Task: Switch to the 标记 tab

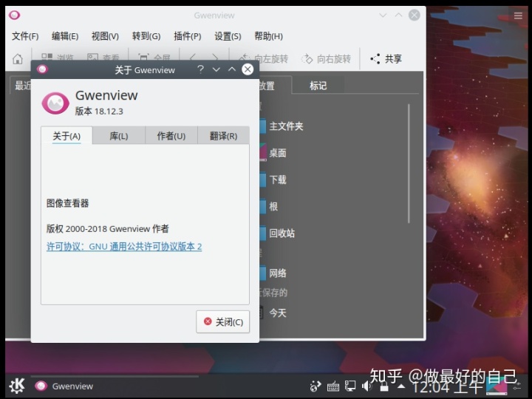Action: pyautogui.click(x=318, y=86)
